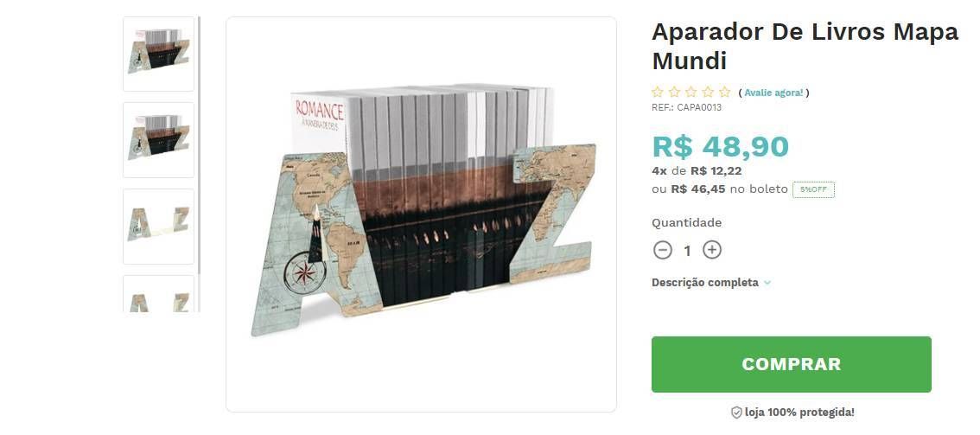Viewport: 980px width, 435px height.
Task: Click the main product image
Action: pyautogui.click(x=421, y=214)
